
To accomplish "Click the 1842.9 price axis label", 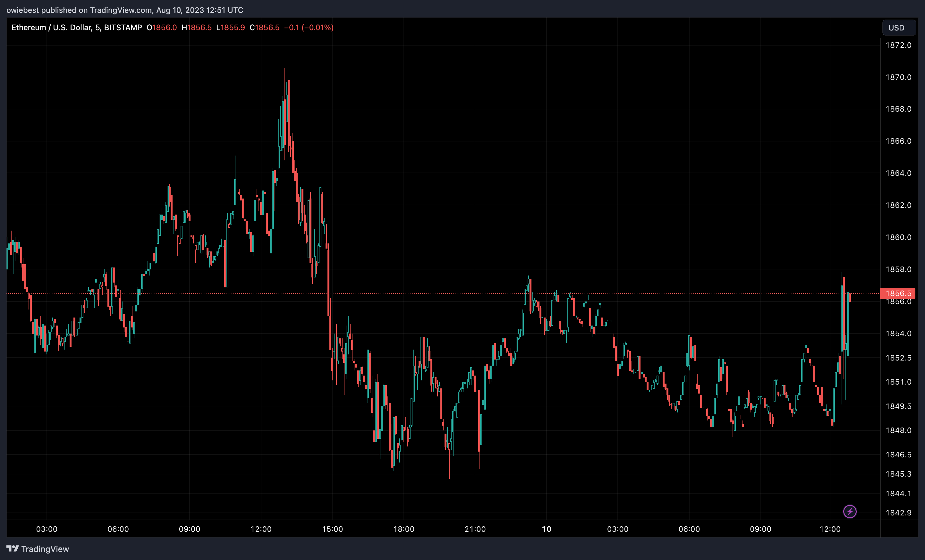I will (898, 512).
